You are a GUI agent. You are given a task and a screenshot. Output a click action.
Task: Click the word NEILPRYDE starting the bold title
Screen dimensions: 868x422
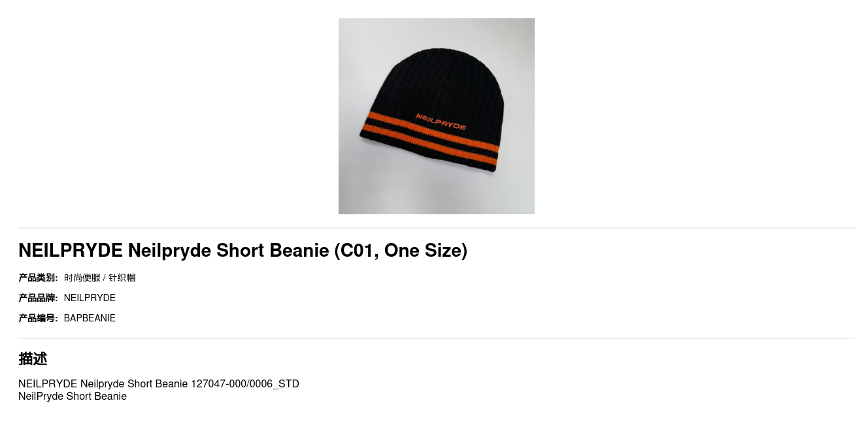click(x=71, y=250)
